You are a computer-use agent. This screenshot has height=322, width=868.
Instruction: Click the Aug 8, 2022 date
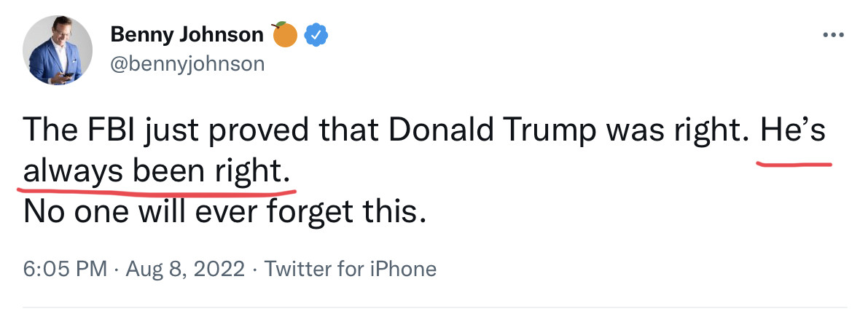(185, 269)
